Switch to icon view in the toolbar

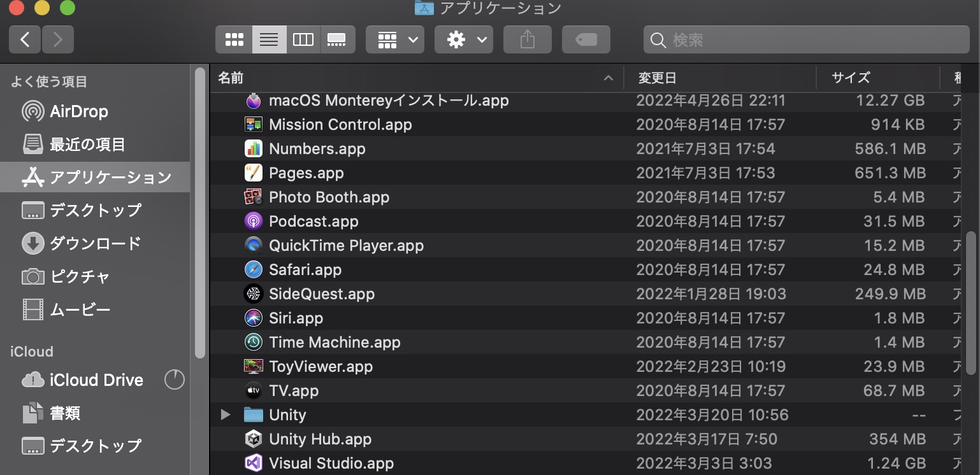234,39
